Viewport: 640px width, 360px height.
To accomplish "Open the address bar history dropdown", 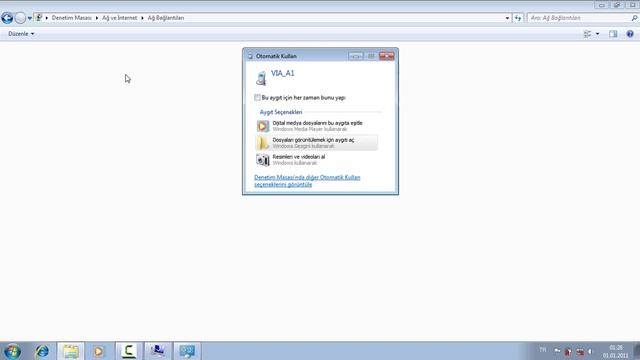I will click(x=507, y=18).
